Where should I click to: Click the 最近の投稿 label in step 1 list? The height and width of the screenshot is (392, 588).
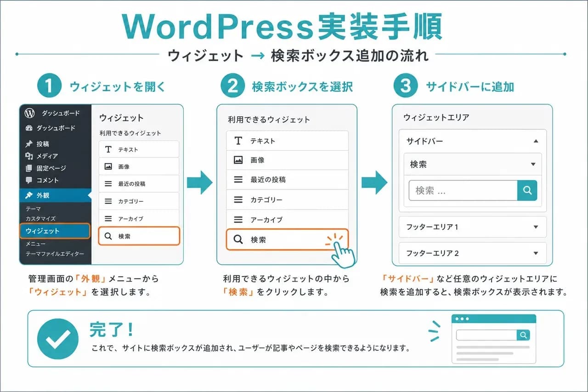(131, 184)
